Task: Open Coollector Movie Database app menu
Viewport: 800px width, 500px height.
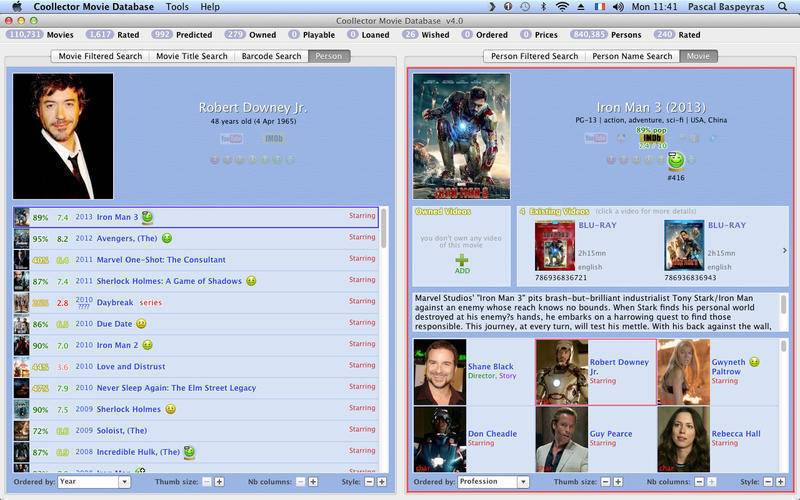Action: click(93, 7)
